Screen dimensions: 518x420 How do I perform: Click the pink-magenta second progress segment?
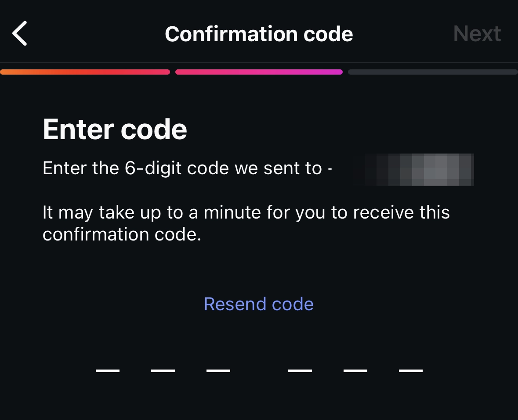(x=259, y=72)
